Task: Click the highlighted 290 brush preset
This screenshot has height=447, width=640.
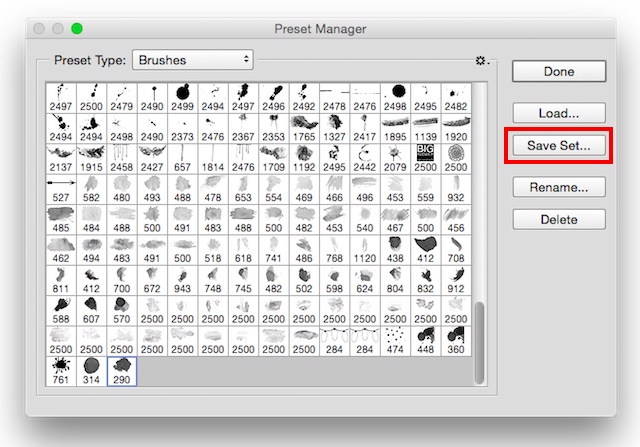Action: click(122, 371)
